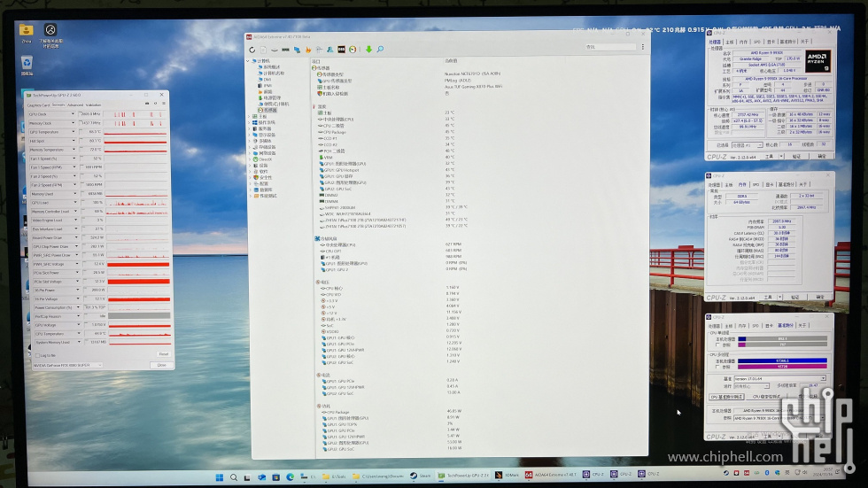Viewport: 868px width, 488px height.
Task: Click the Reset button in GPU-Z
Action: pyautogui.click(x=163, y=354)
